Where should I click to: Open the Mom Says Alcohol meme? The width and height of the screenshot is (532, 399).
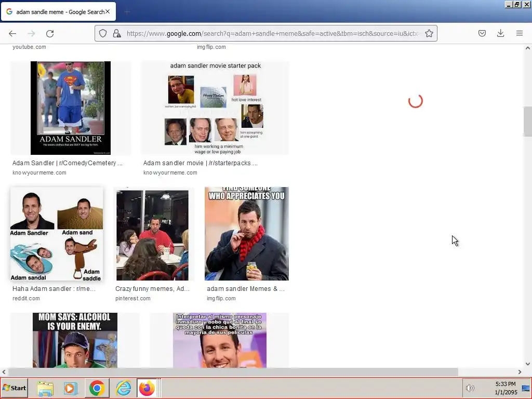coord(75,340)
